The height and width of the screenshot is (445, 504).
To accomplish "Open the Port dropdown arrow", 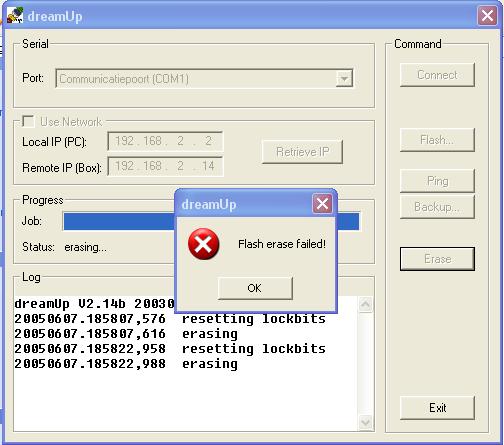I will (344, 79).
